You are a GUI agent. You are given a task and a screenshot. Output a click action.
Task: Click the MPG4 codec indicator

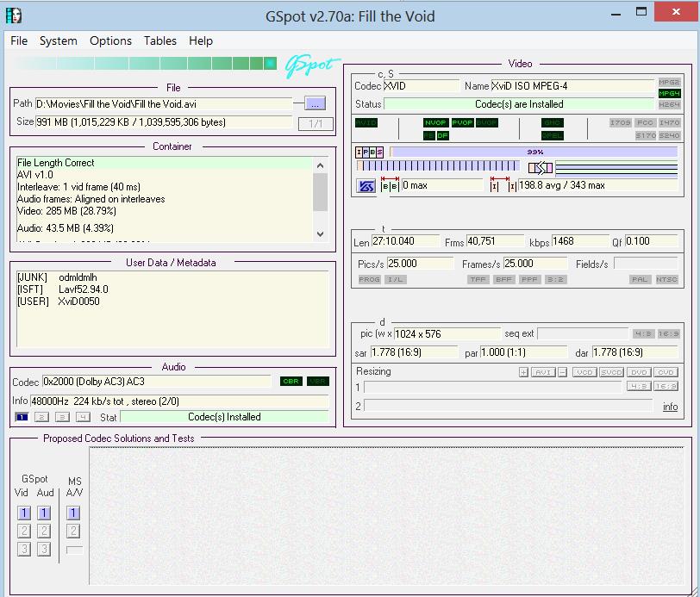(x=669, y=94)
